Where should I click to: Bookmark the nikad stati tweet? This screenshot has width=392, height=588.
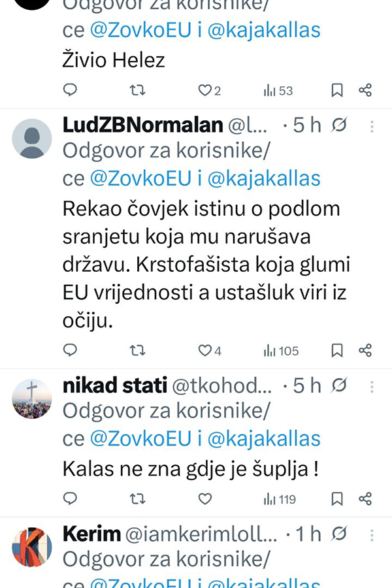(337, 499)
